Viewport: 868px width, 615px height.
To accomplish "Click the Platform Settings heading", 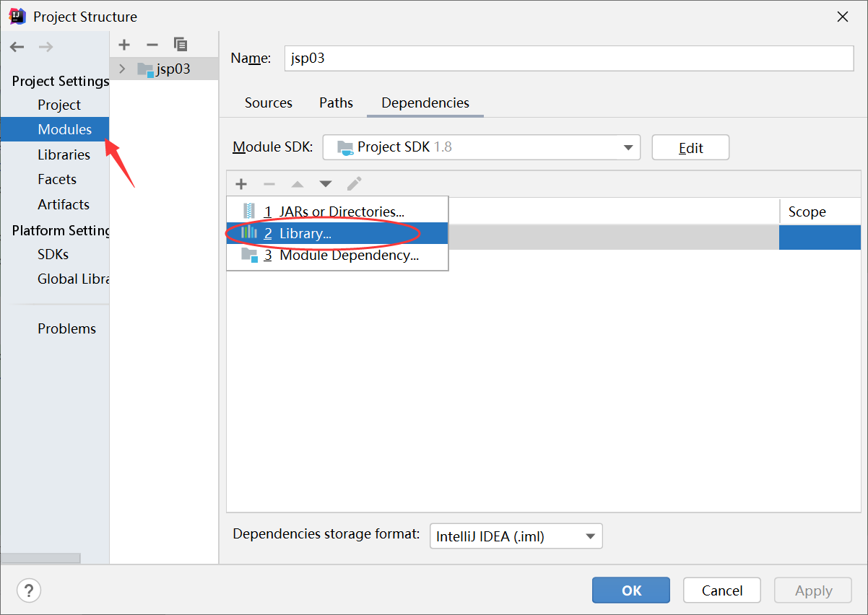I will 61,230.
